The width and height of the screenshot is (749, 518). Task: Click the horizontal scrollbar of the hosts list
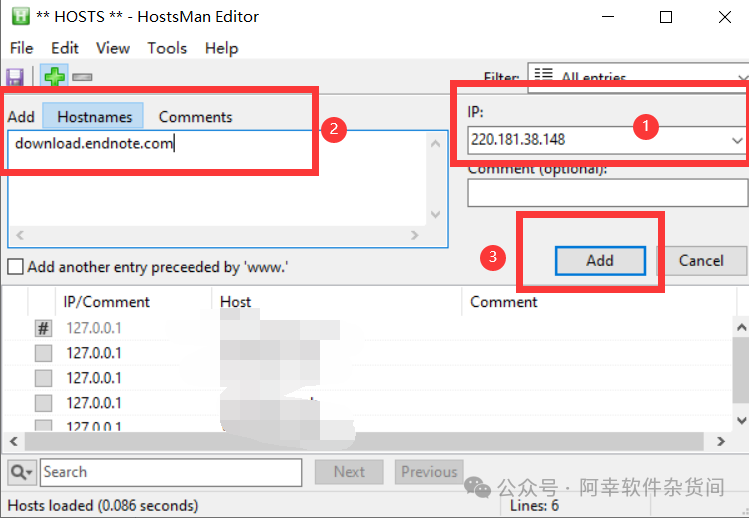point(360,441)
